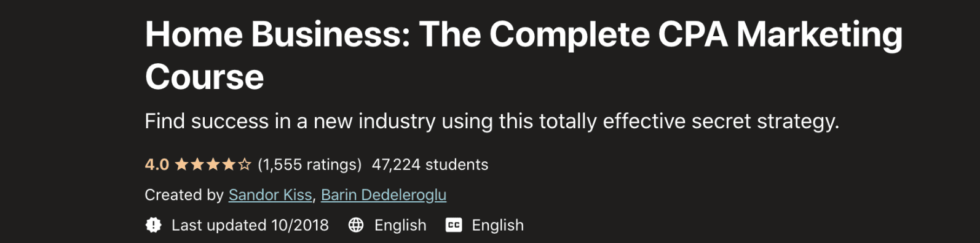Image resolution: width=980 pixels, height=243 pixels.
Task: Click the globe language icon
Action: click(356, 225)
